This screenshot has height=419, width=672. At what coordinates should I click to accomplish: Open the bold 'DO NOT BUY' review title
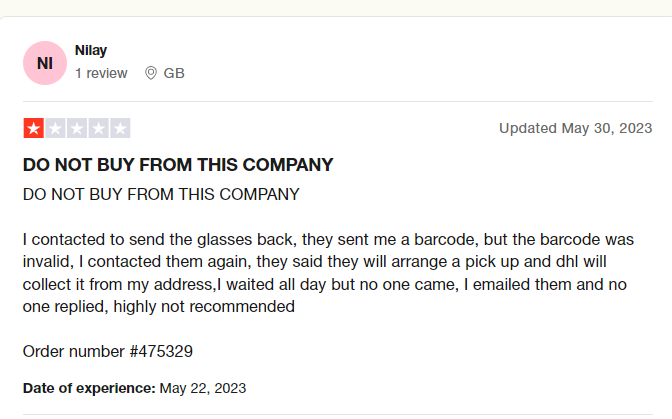pyautogui.click(x=178, y=165)
